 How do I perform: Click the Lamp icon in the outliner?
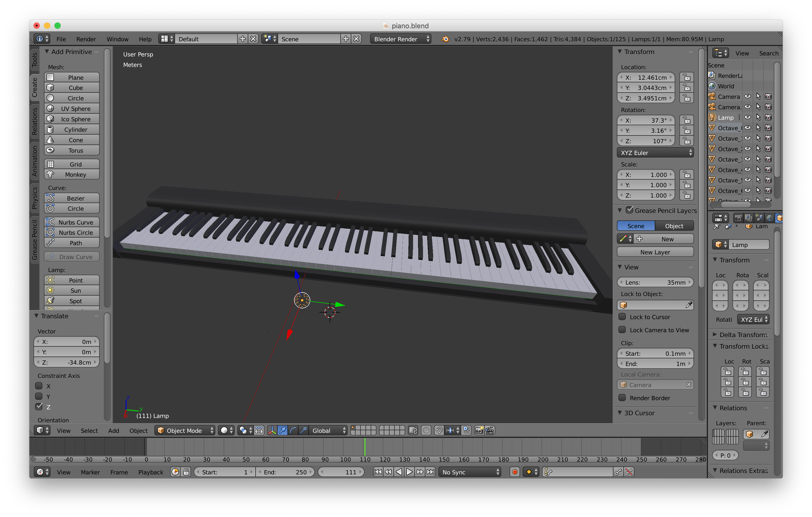(x=712, y=117)
